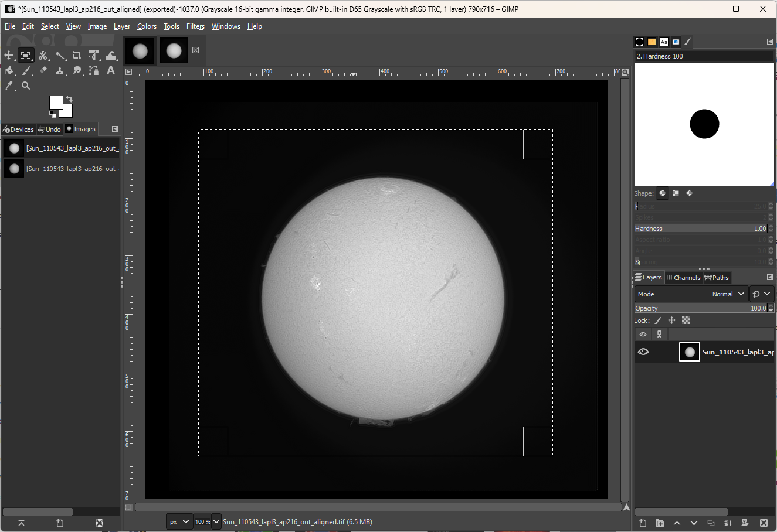Activate the Scissors Select tool

(43, 55)
